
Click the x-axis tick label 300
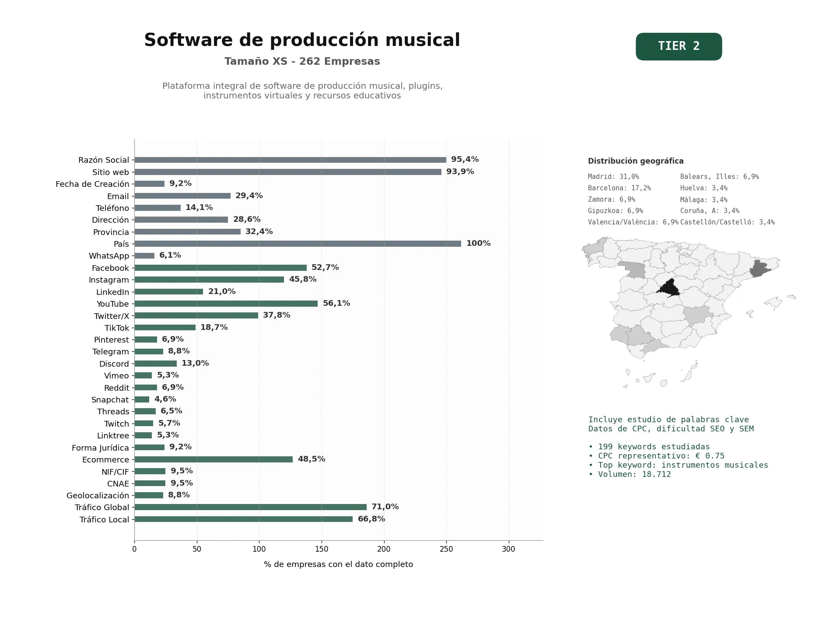[508, 549]
